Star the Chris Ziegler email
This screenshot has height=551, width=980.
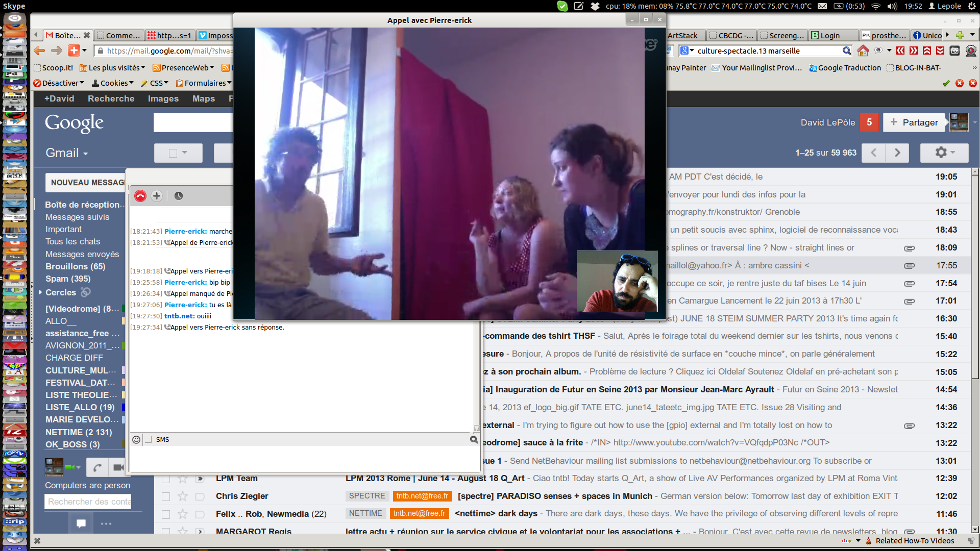pyautogui.click(x=183, y=496)
